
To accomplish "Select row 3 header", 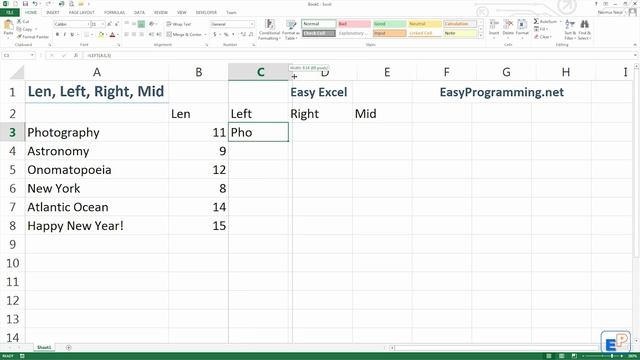I will 12,132.
